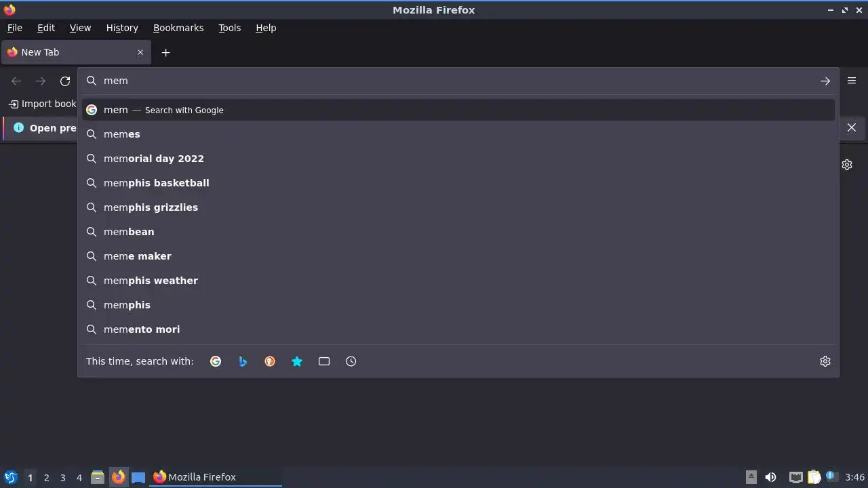Image resolution: width=868 pixels, height=488 pixels.
Task: Open volume control in system tray
Action: tap(770, 477)
